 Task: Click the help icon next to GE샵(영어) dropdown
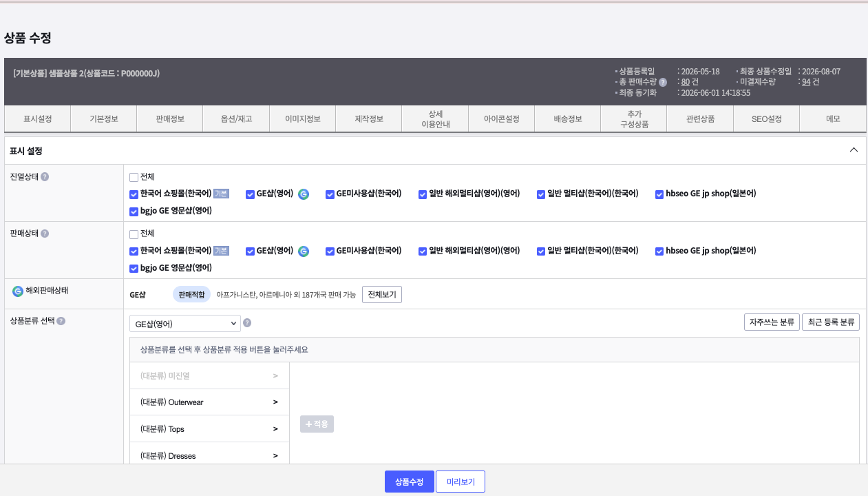pos(247,322)
